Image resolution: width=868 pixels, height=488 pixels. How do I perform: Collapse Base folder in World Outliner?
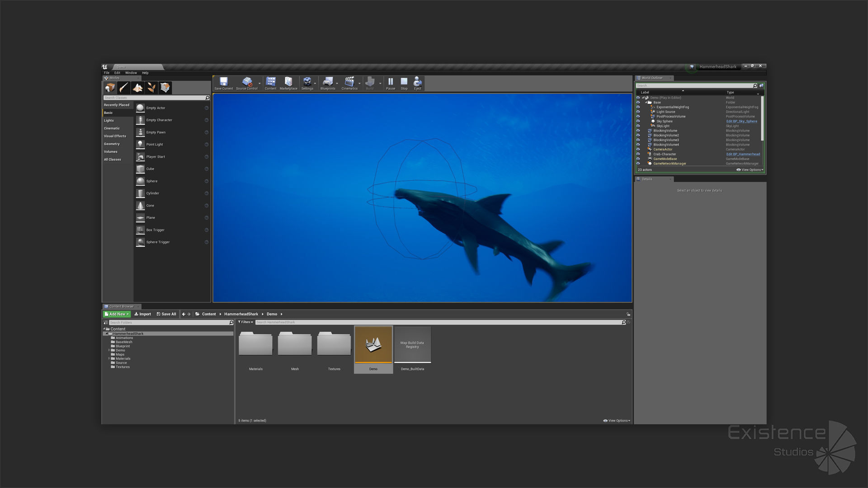(x=646, y=103)
